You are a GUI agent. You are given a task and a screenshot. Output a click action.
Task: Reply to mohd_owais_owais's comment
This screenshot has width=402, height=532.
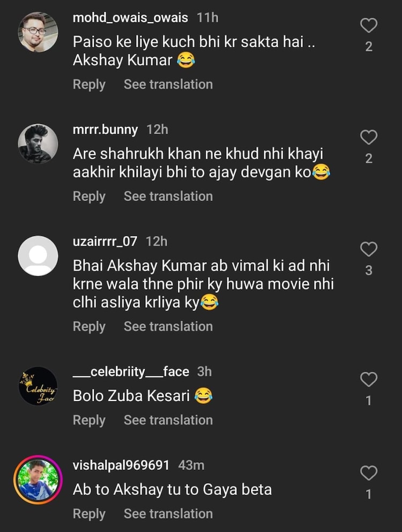(x=89, y=84)
